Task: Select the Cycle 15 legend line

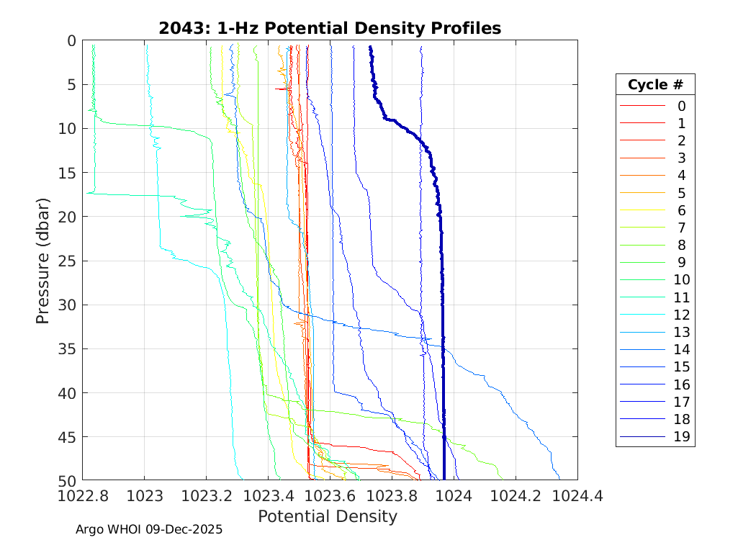Action: 642,367
